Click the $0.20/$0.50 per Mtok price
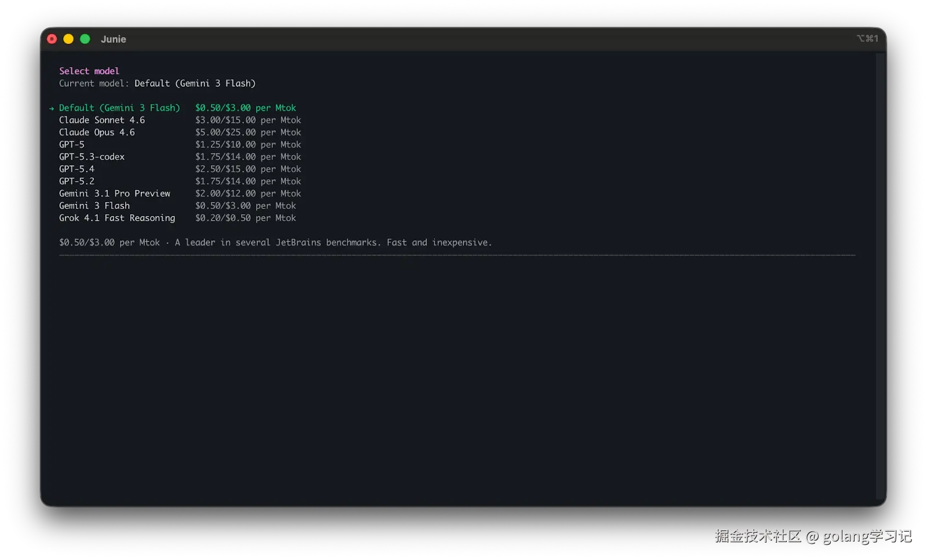 [246, 218]
